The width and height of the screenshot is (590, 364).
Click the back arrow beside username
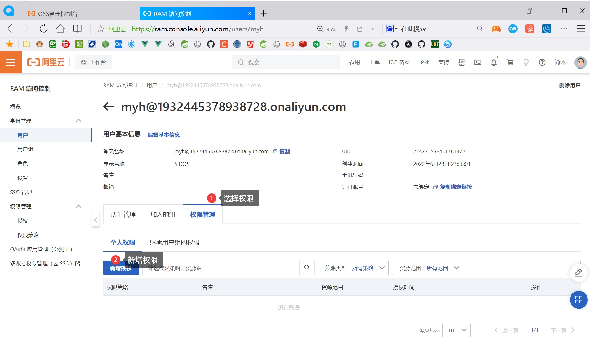tap(109, 107)
